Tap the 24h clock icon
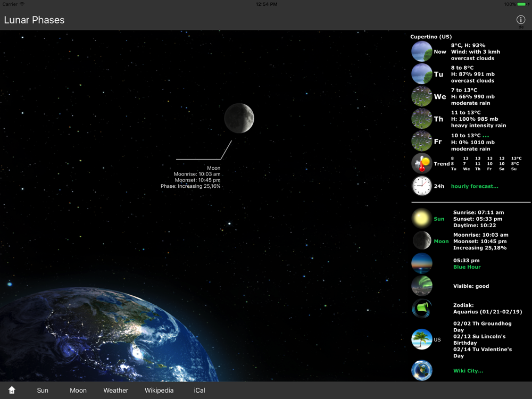The width and height of the screenshot is (532, 399). pos(422,186)
